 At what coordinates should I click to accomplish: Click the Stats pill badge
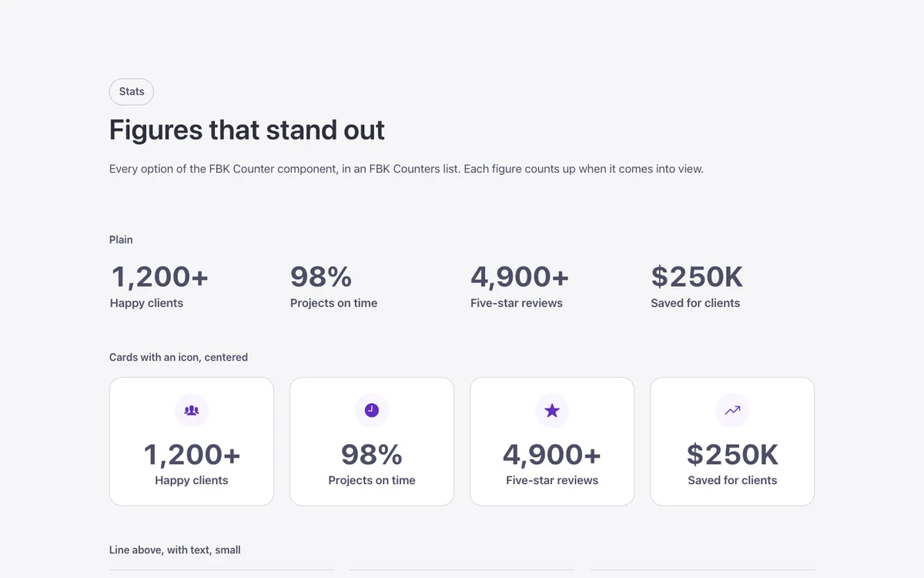[132, 92]
